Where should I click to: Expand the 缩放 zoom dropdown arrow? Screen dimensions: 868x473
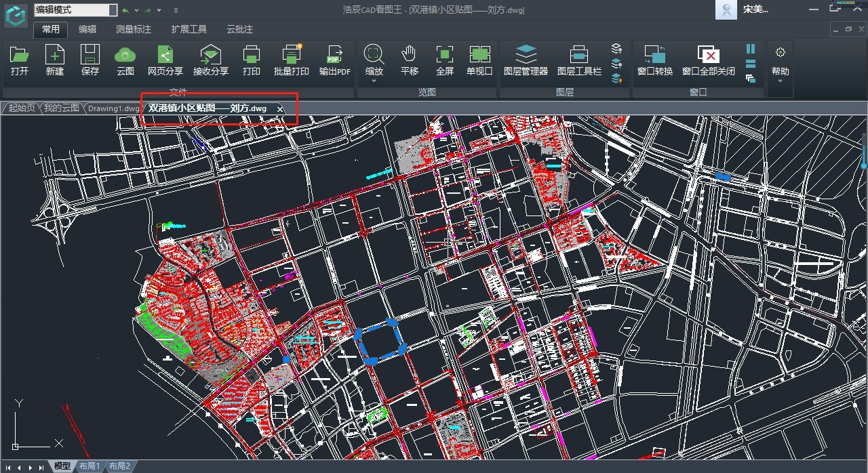click(x=374, y=81)
